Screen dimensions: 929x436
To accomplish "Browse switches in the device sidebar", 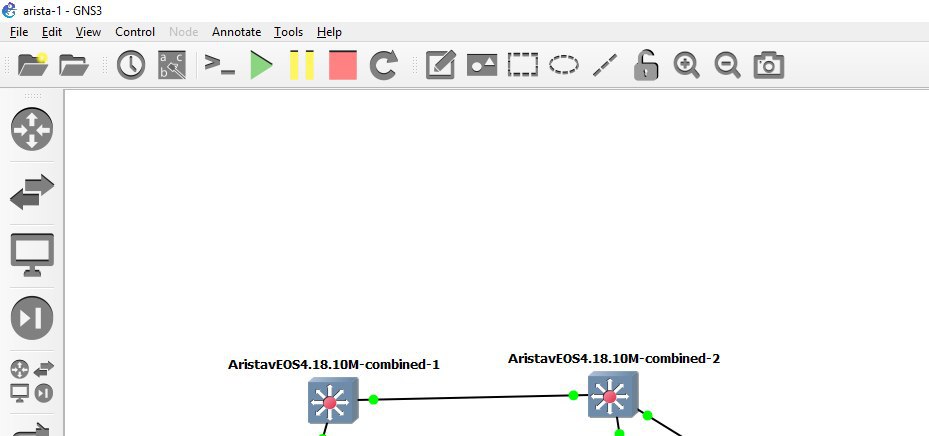I will [x=32, y=192].
